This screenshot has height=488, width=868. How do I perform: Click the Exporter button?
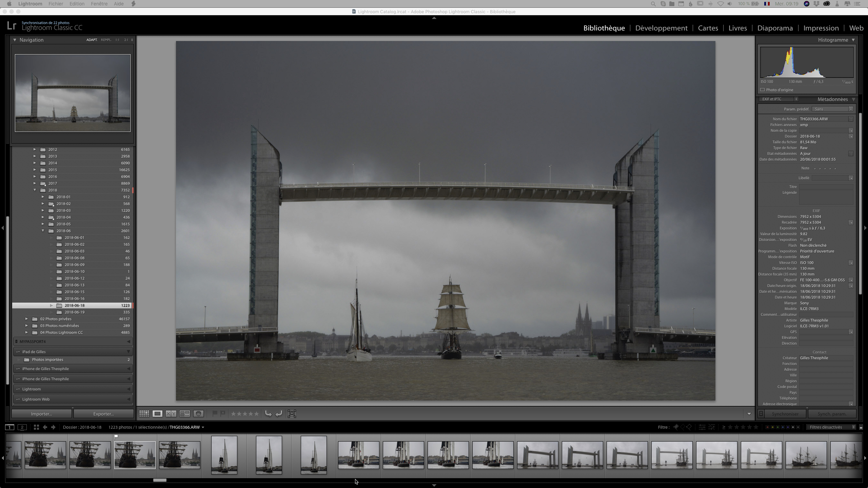click(103, 414)
